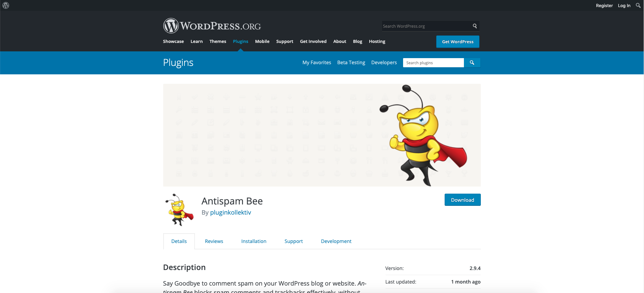The width and height of the screenshot is (644, 293).
Task: Click the 'Version:' label
Action: tap(394, 268)
